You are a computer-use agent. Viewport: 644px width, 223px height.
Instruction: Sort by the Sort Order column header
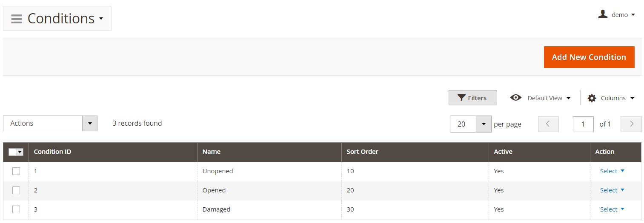362,152
